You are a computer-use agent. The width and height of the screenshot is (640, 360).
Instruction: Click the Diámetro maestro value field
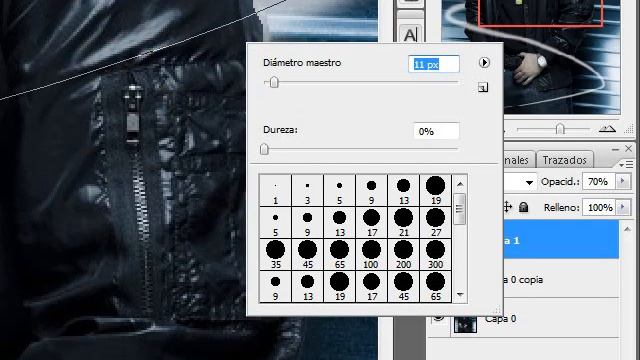[x=433, y=64]
